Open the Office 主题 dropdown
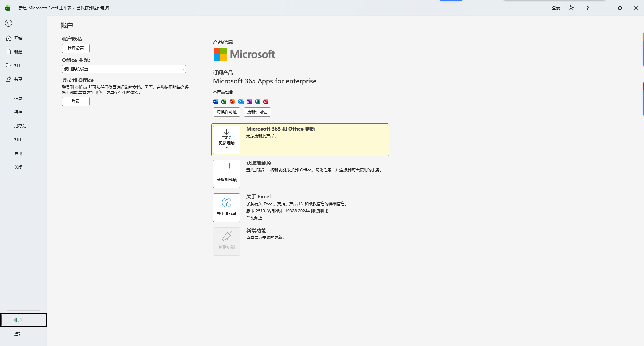 tap(123, 69)
